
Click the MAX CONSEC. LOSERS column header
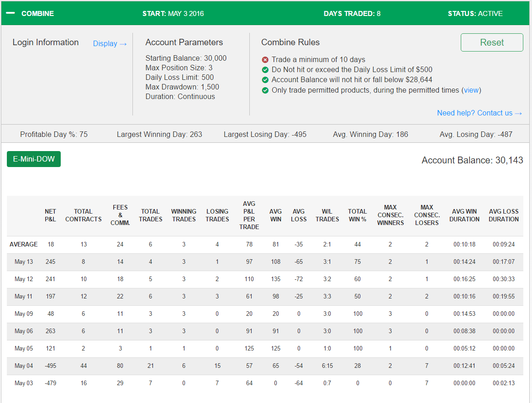[x=427, y=215]
